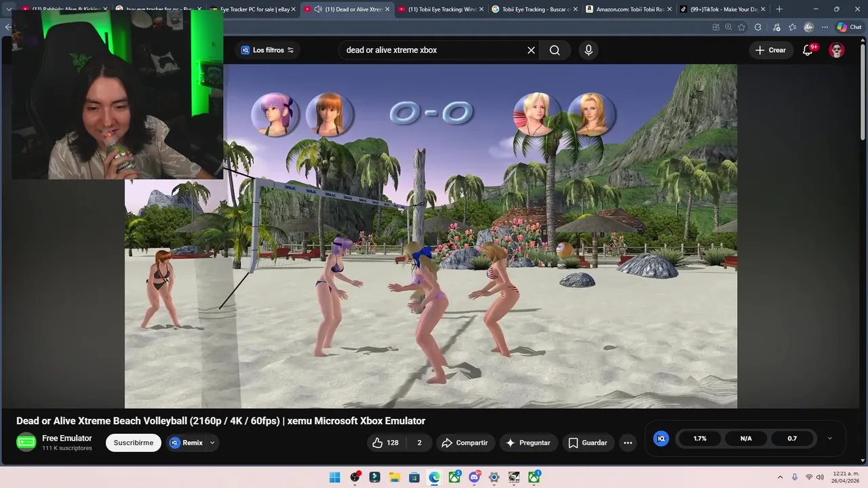Click the N/A stat pill

point(746,439)
